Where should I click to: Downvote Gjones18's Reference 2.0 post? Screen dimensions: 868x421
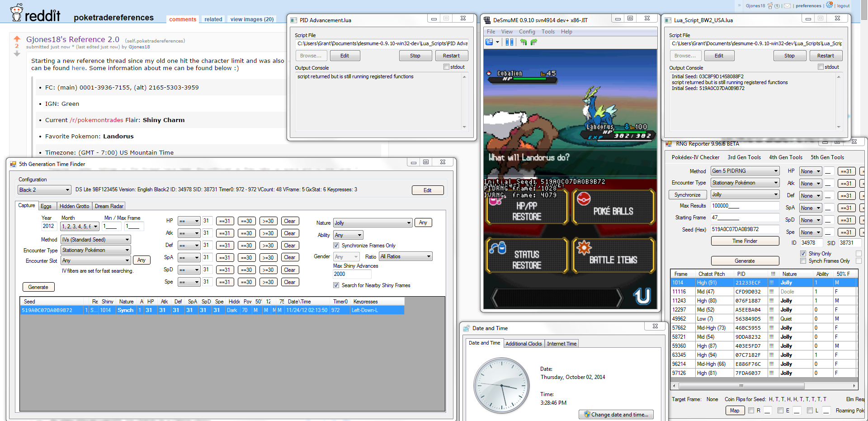[x=17, y=53]
